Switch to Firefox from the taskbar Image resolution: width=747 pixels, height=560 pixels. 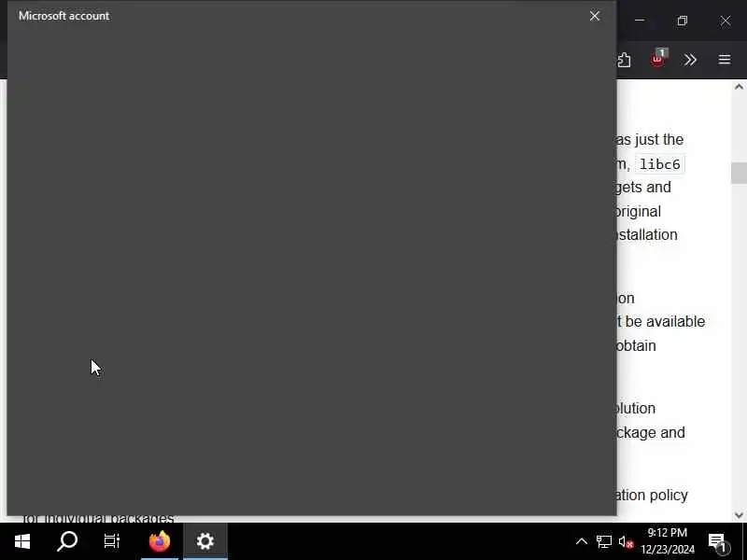tap(160, 541)
